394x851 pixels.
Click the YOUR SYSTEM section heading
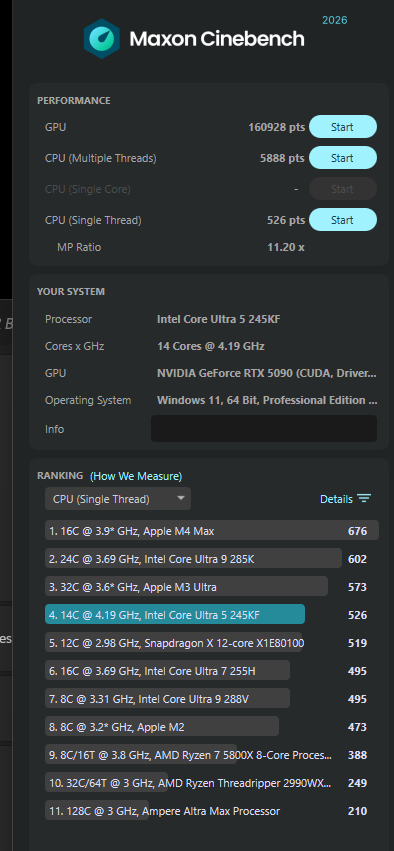[71, 292]
